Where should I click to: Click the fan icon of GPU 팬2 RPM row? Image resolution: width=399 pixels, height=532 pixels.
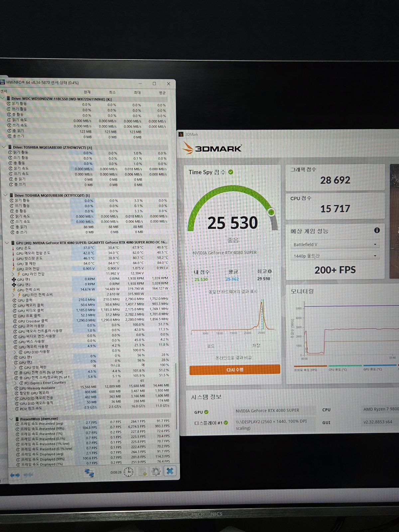[14, 285]
